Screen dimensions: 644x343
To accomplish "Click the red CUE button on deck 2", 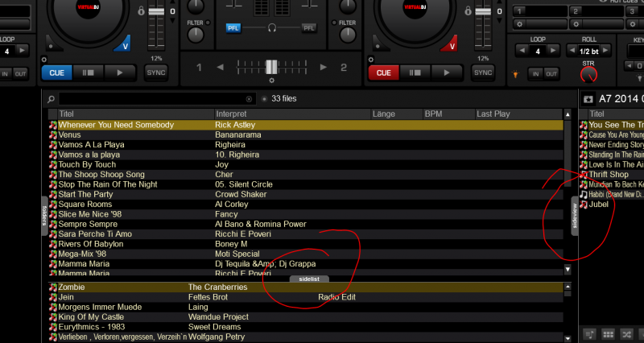I will click(384, 72).
